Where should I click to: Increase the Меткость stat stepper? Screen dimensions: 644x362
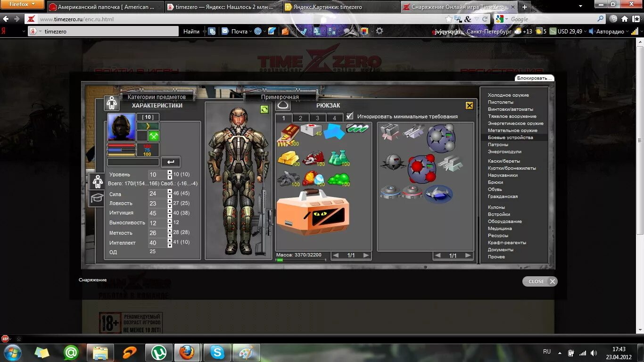(170, 230)
